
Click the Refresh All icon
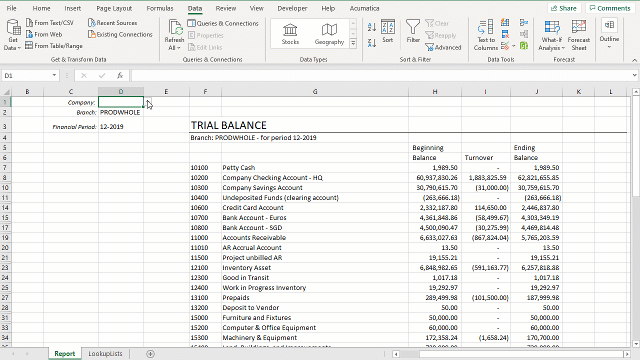point(175,28)
